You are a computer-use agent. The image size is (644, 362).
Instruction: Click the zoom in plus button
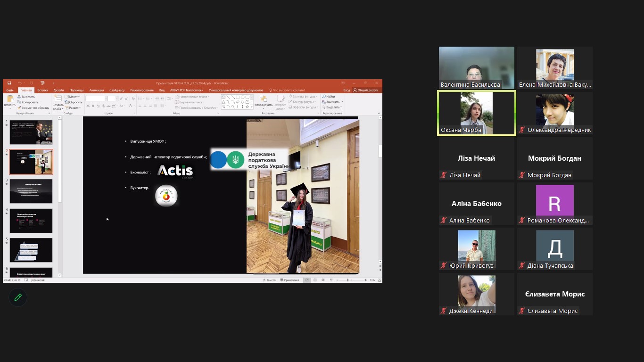tap(365, 280)
